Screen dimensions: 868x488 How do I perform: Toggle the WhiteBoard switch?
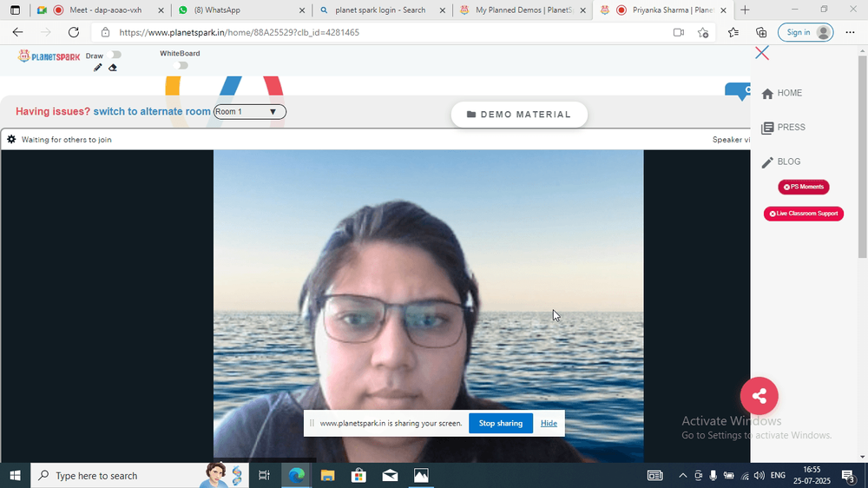coord(181,65)
